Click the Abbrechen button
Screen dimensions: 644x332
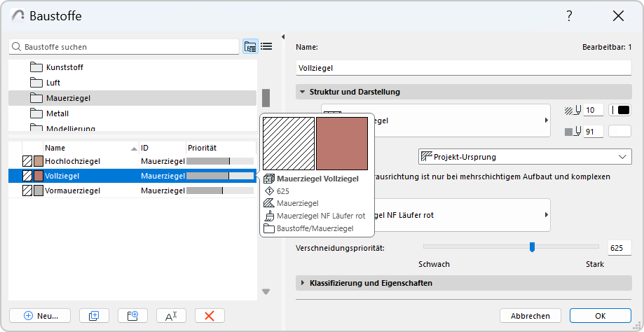(x=530, y=316)
